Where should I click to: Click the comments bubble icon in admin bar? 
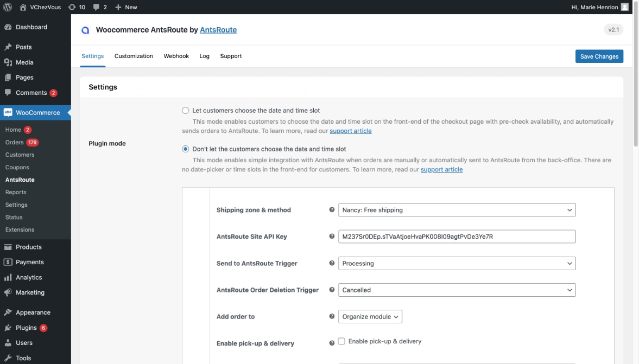point(96,7)
